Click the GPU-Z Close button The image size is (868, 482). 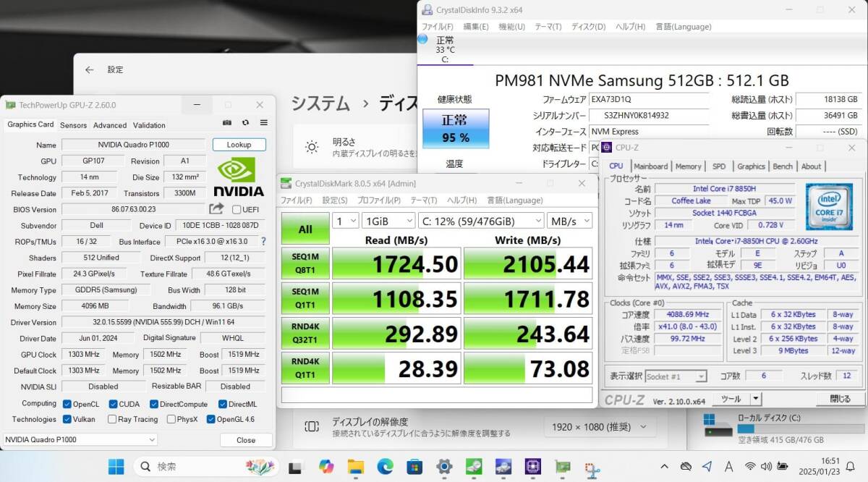pyautogui.click(x=246, y=440)
